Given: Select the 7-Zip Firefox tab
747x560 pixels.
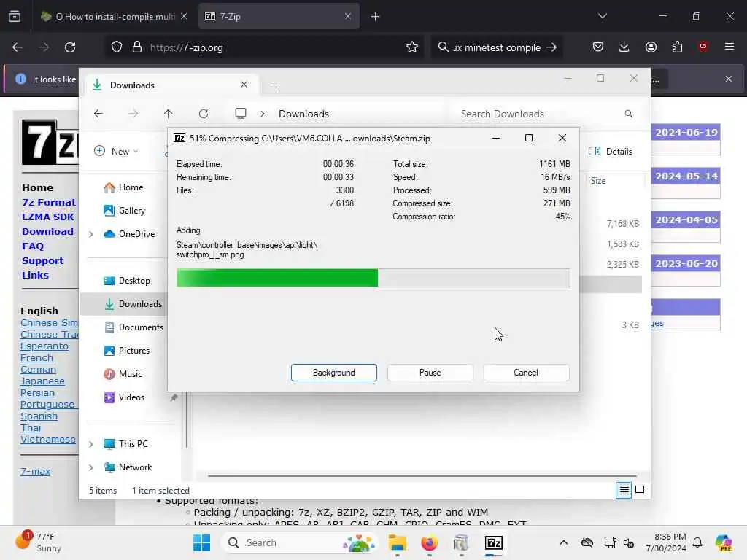Looking at the screenshot, I should click(x=279, y=16).
